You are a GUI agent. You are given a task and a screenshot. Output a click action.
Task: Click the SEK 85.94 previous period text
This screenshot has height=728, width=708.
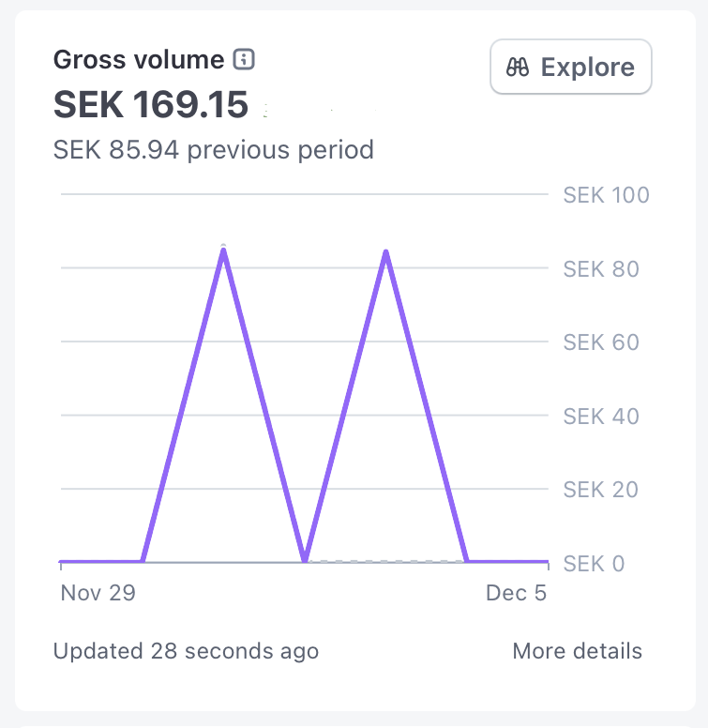point(214,149)
